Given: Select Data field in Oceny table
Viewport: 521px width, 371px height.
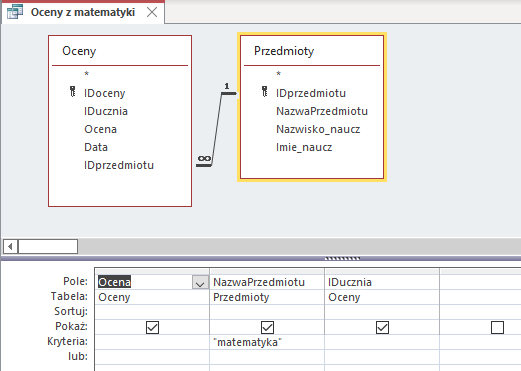Looking at the screenshot, I should click(x=96, y=147).
